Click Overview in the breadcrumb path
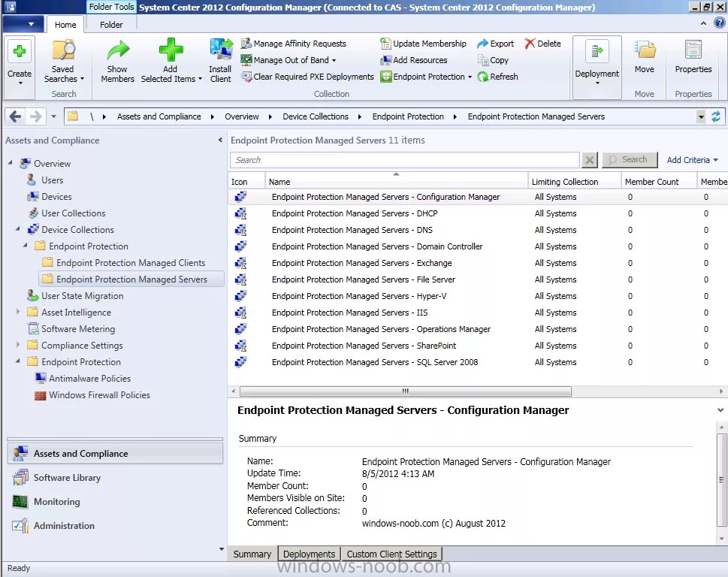This screenshot has width=728, height=577. [x=241, y=116]
